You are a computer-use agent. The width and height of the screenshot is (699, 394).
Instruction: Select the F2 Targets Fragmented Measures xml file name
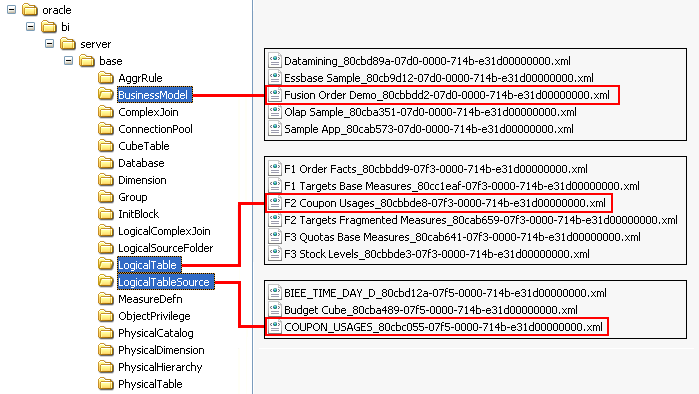coord(481,220)
